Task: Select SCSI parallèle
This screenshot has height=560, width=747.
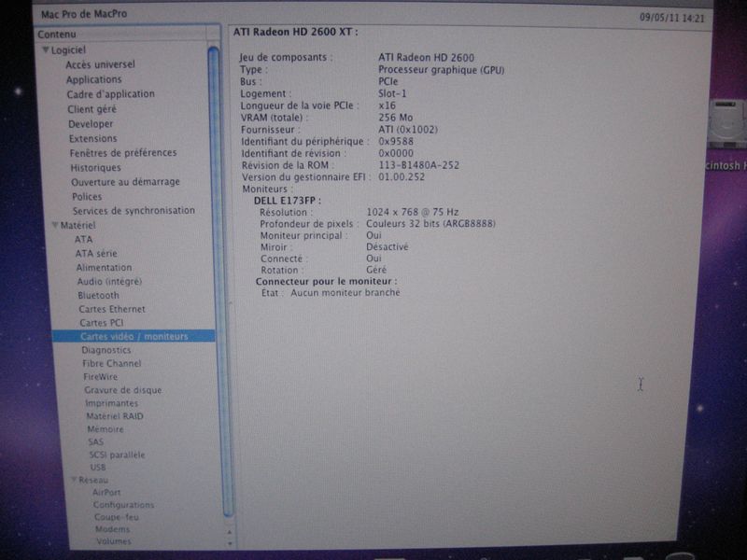Action: coord(117,455)
